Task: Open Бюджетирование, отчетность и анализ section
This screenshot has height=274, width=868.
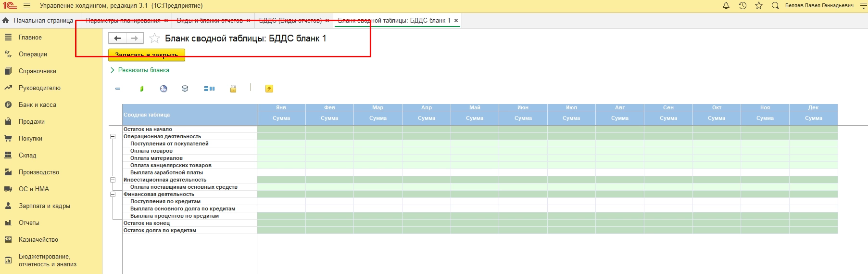Action: pyautogui.click(x=47, y=260)
